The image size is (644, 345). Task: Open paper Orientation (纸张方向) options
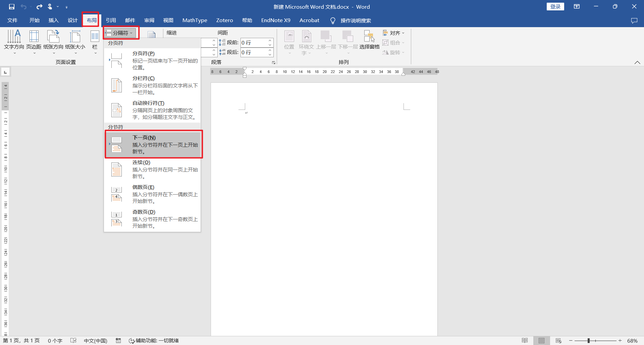click(53, 42)
